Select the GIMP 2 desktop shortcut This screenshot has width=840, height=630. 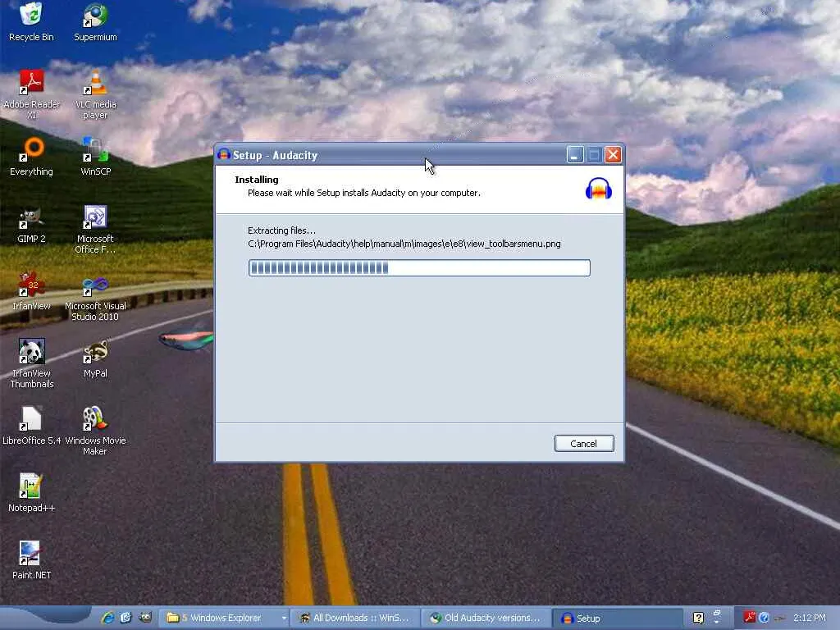click(x=31, y=225)
